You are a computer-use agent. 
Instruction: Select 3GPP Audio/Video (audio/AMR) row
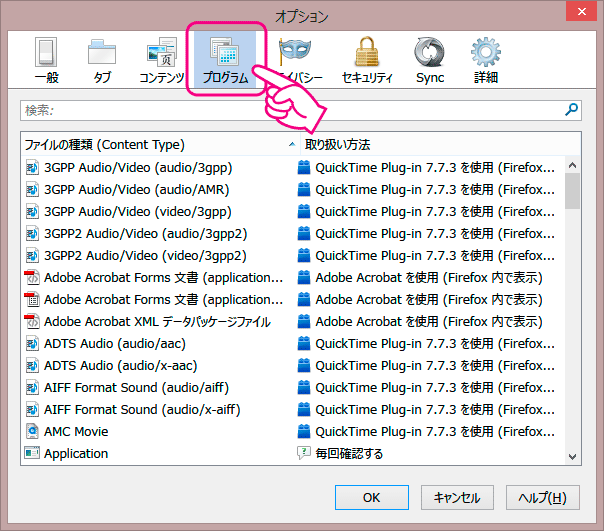click(x=293, y=190)
